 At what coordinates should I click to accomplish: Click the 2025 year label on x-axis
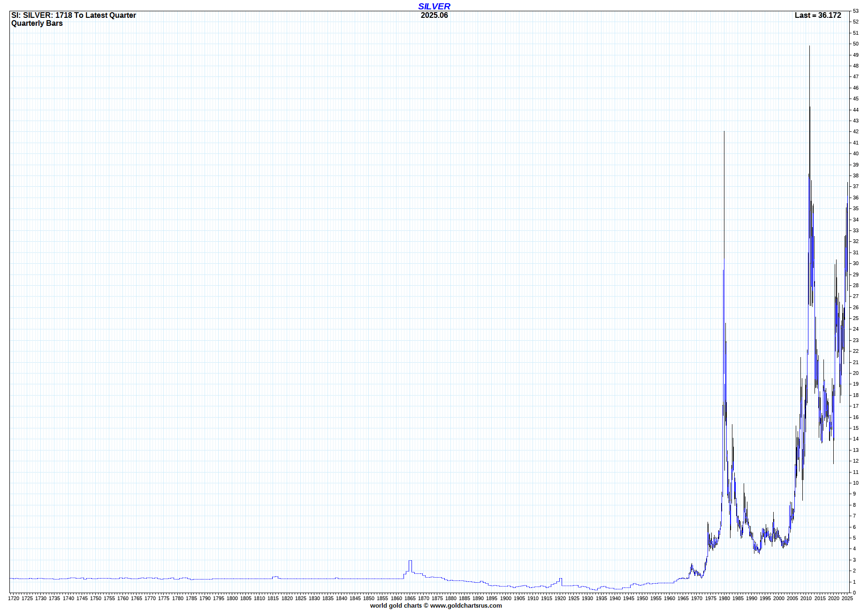(847, 598)
